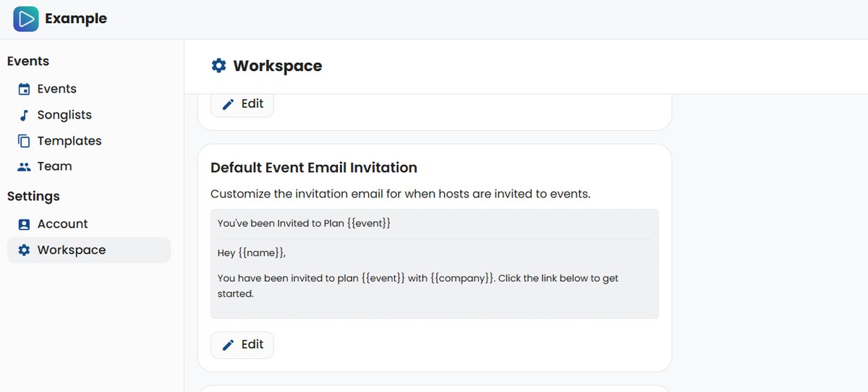
Task: Open the Events page from the sidebar
Action: 89,89
